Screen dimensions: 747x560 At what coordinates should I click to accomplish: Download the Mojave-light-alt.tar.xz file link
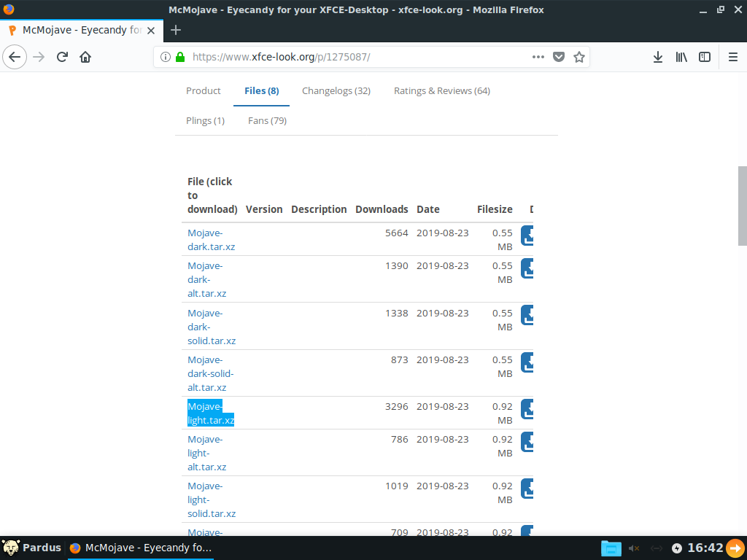206,453
